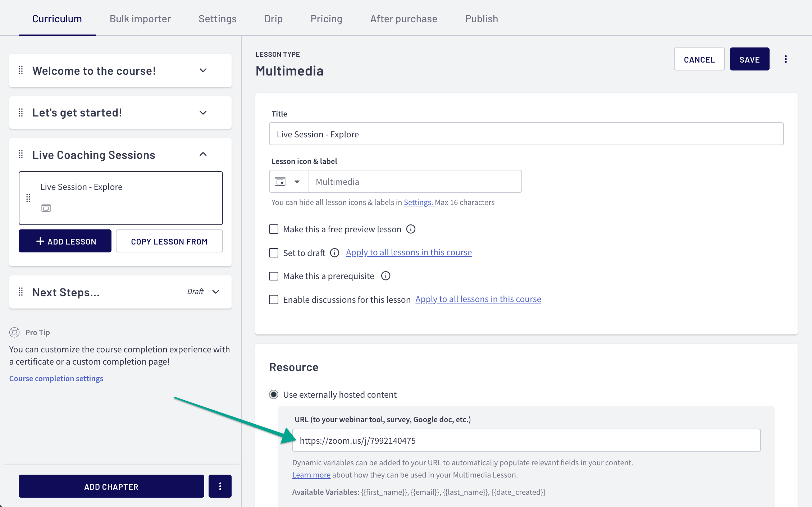Click the zoom URL input field
Screen dimensions: 812x507
(x=526, y=440)
